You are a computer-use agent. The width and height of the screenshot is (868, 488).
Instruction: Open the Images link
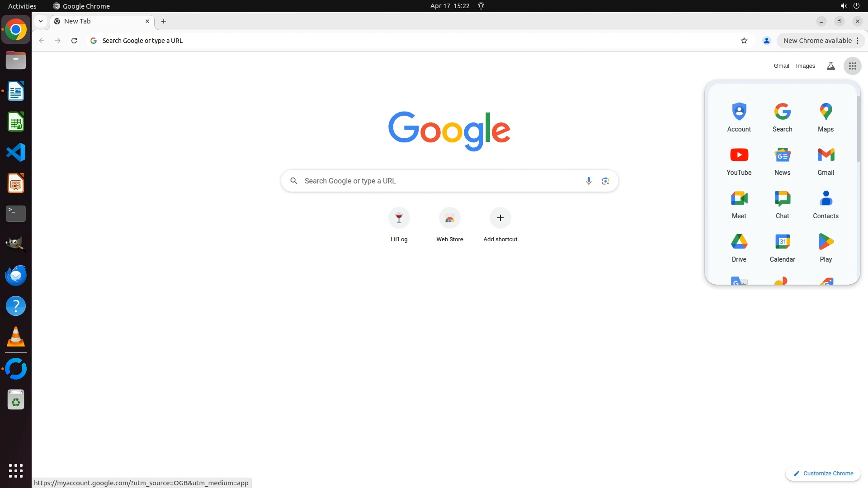pyautogui.click(x=805, y=66)
